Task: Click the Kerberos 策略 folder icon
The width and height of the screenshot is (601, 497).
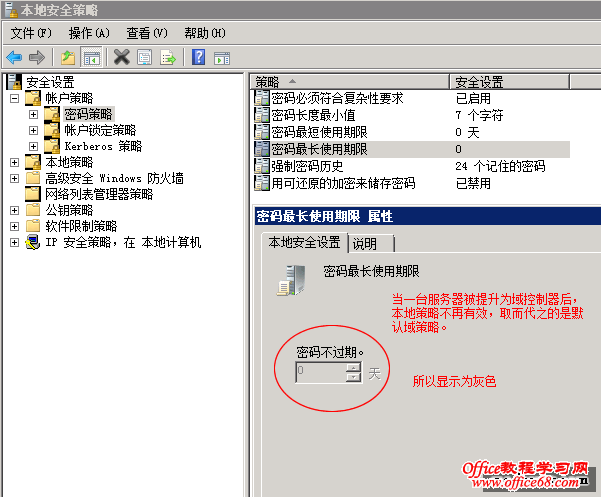Action: 52,146
